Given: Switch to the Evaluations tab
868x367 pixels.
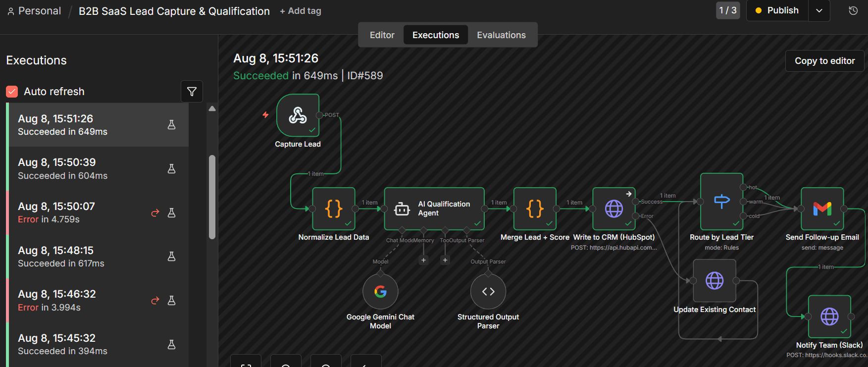Looking at the screenshot, I should [501, 35].
